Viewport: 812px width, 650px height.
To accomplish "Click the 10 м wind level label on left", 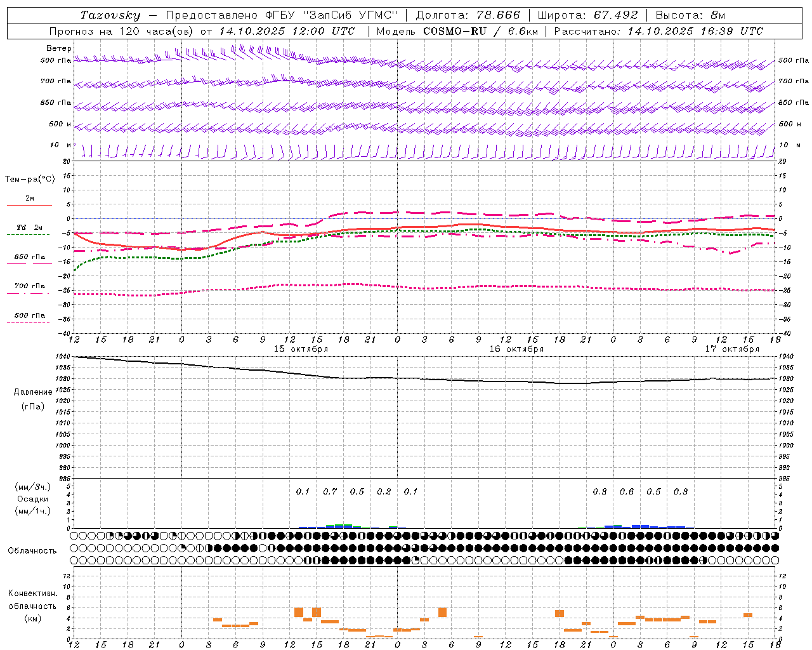I will point(61,145).
